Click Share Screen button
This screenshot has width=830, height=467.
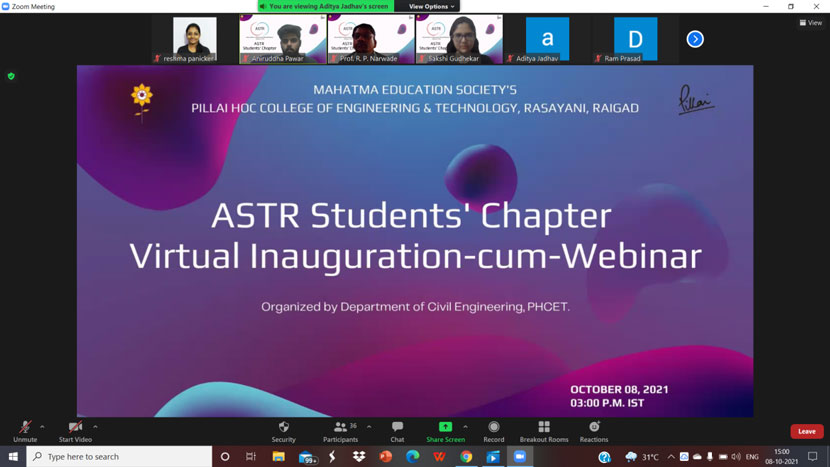click(x=445, y=432)
